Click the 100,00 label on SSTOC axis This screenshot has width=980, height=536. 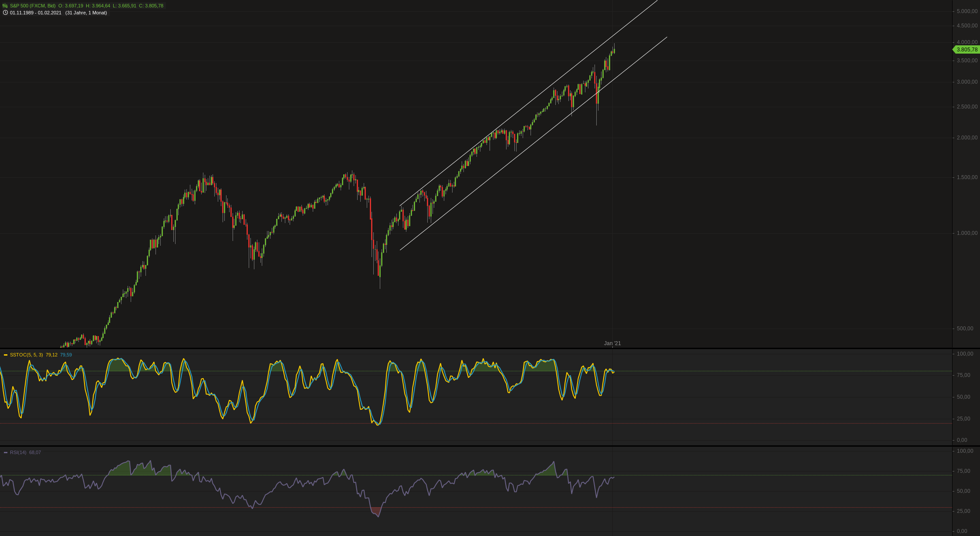[965, 354]
